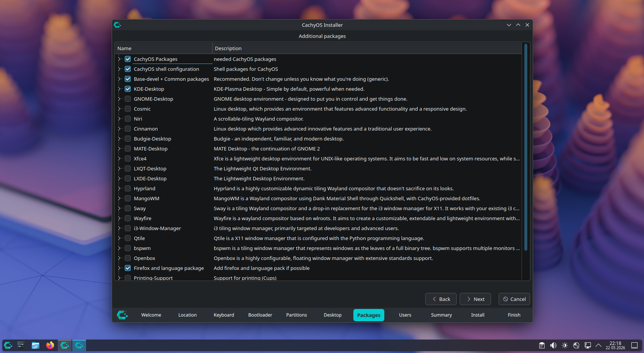Uncheck the CachyOS Packages checkbox
644x353 pixels.
pos(128,59)
